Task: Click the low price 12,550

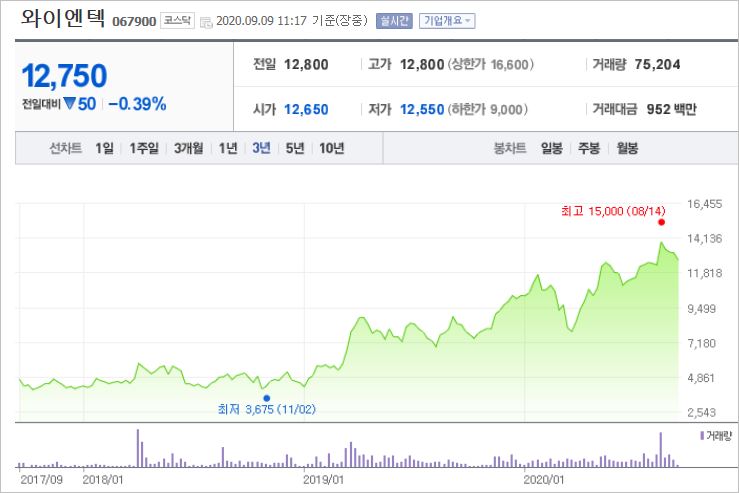Action: click(422, 110)
